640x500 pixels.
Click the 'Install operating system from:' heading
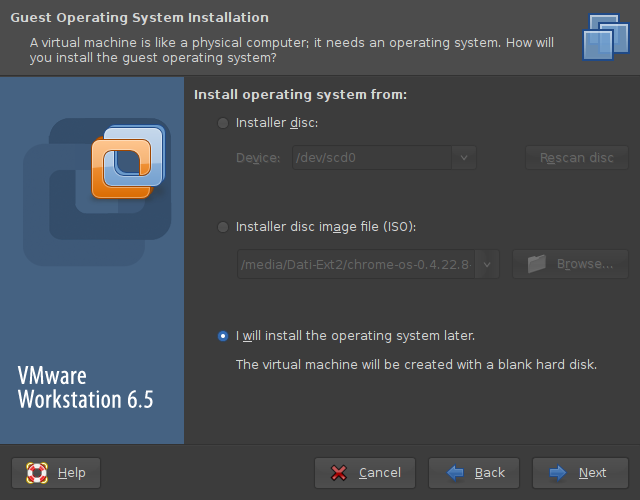[300, 95]
